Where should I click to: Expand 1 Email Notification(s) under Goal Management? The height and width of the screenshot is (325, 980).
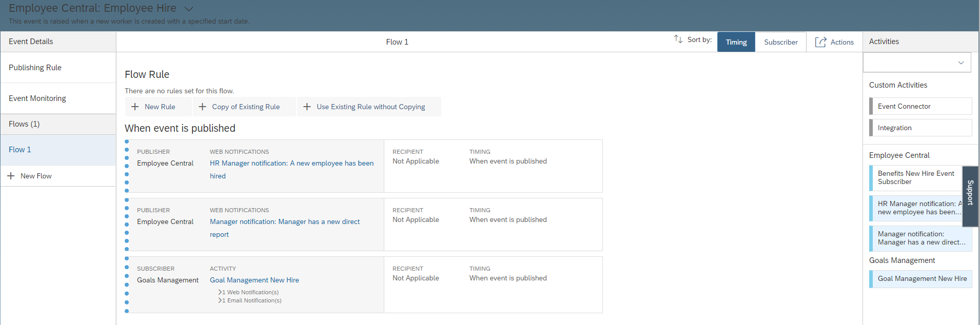click(x=250, y=300)
